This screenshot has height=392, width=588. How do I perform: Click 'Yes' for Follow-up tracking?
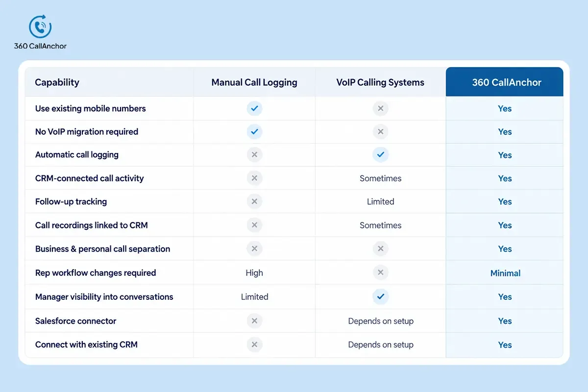point(505,202)
